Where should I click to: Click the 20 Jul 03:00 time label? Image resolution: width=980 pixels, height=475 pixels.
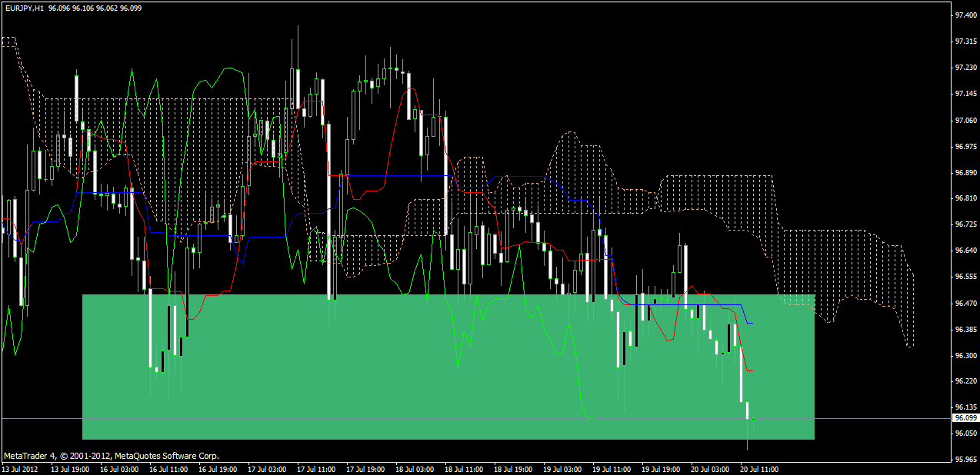pyautogui.click(x=711, y=469)
